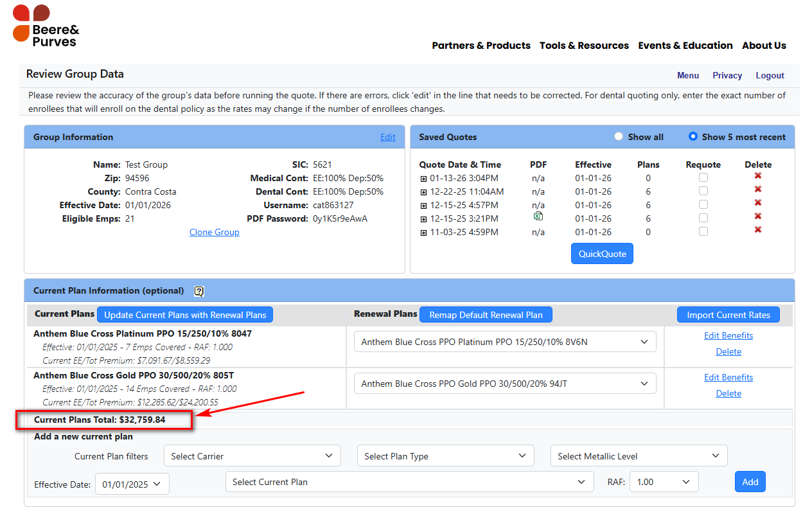Screen dimensions: 812x514
Task: Click the Zip value 94596
Action: [x=137, y=178]
